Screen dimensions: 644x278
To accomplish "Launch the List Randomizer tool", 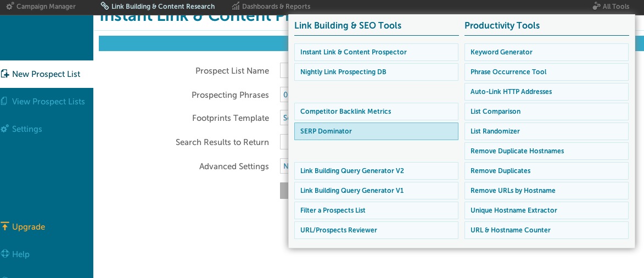I will pyautogui.click(x=546, y=131).
